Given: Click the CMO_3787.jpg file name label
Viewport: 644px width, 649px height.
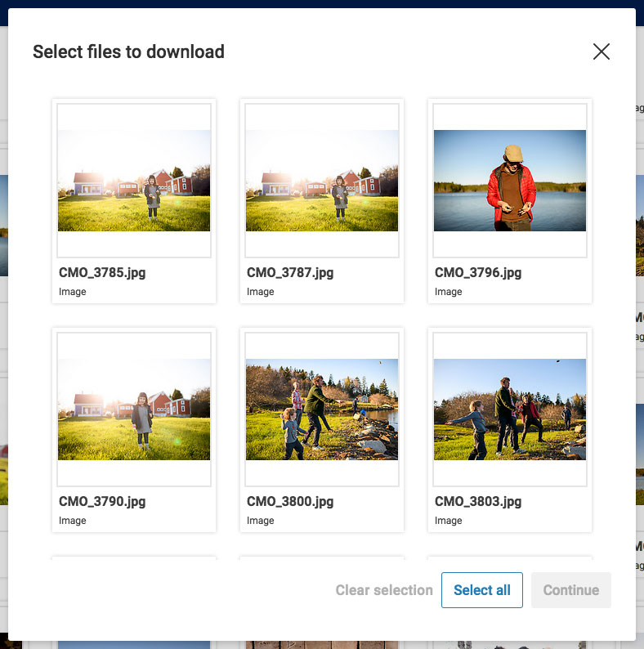Looking at the screenshot, I should point(290,272).
